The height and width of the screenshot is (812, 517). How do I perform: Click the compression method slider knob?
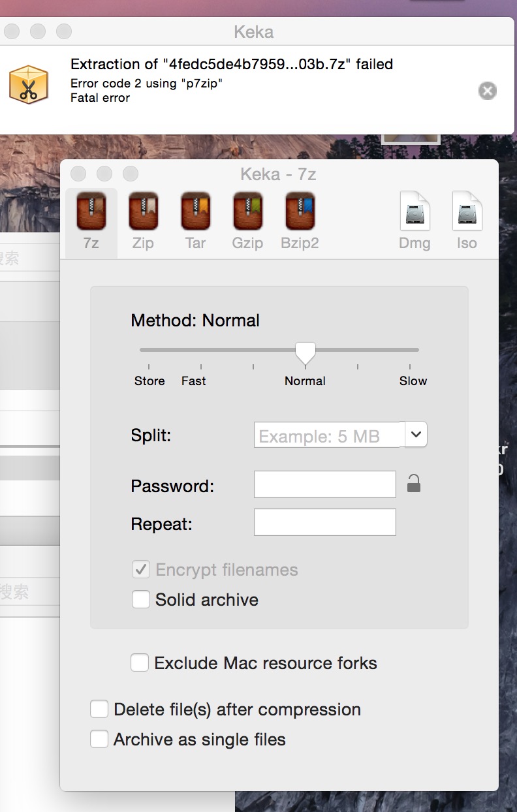pos(305,353)
